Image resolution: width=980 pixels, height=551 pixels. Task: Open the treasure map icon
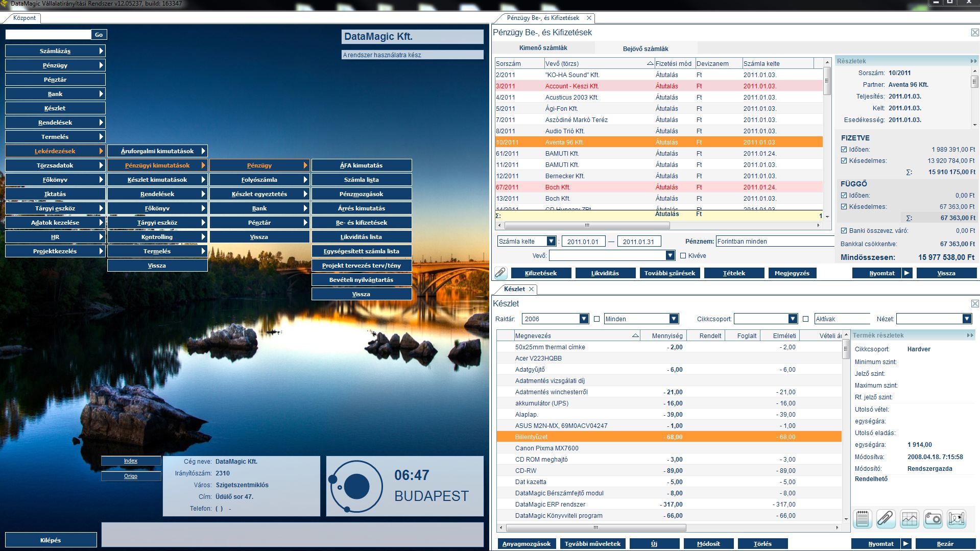pos(957,519)
